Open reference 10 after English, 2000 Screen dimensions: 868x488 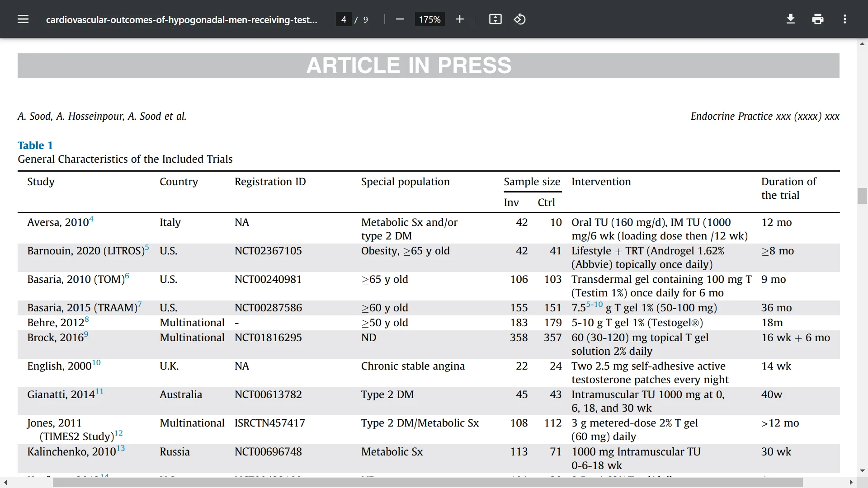(x=96, y=363)
